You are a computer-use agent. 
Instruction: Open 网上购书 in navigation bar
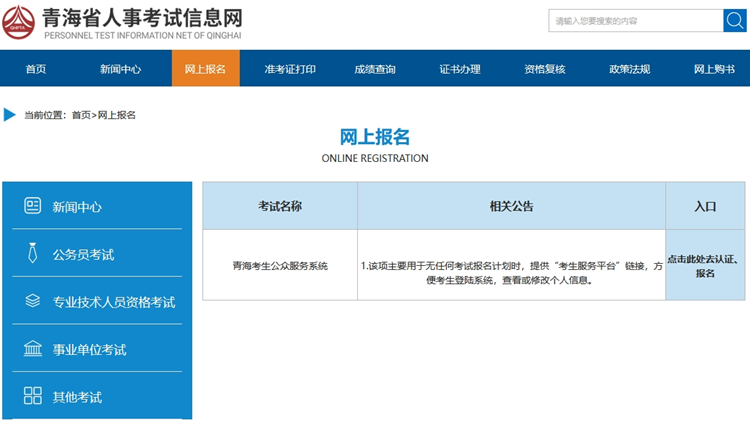[714, 69]
